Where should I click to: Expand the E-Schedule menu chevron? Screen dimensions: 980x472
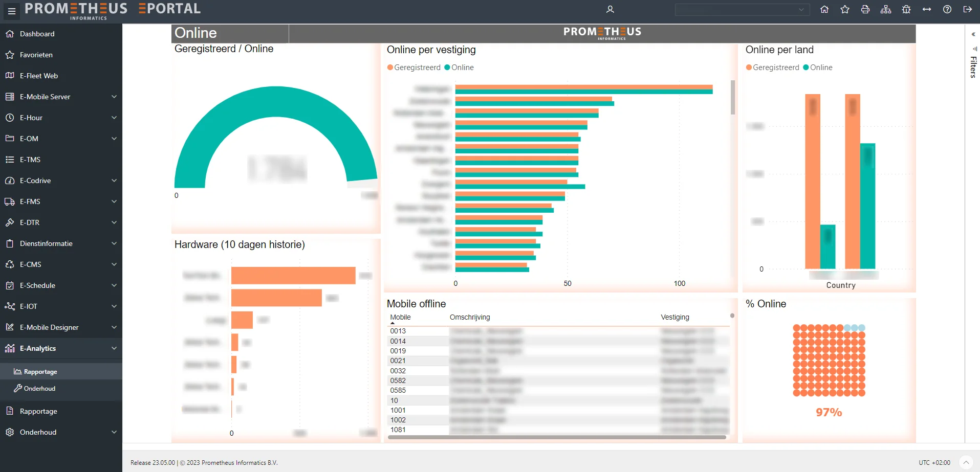pos(114,285)
